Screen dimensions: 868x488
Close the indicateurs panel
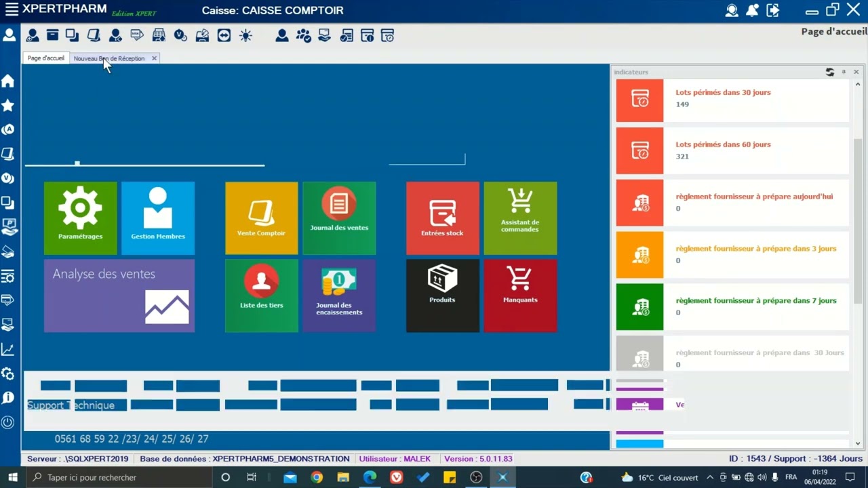856,72
